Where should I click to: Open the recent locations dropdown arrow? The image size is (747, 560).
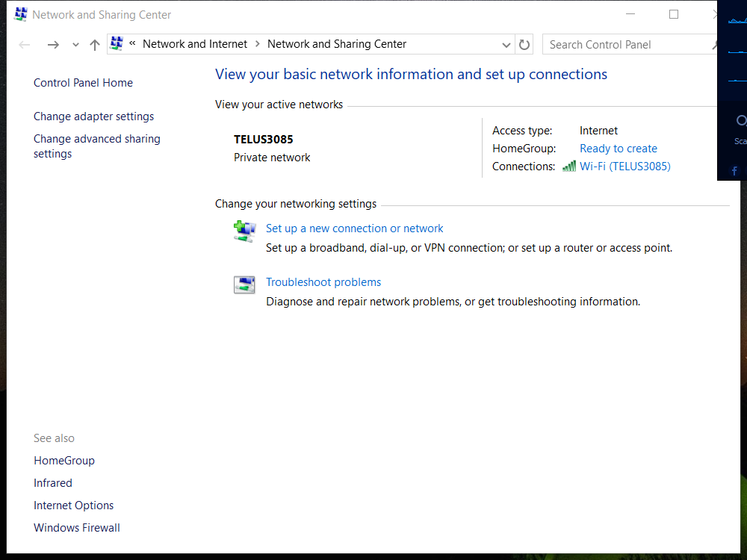(75, 45)
